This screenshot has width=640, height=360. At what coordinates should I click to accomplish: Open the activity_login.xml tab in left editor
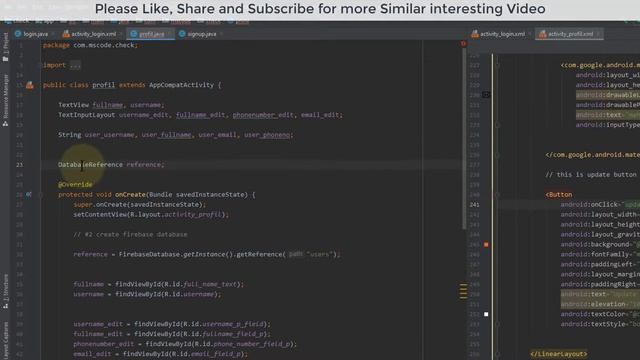tap(89, 34)
